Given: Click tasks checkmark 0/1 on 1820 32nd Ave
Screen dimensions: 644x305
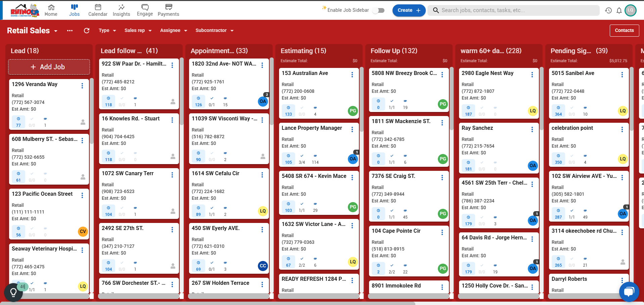Looking at the screenshot, I should (x=212, y=102).
